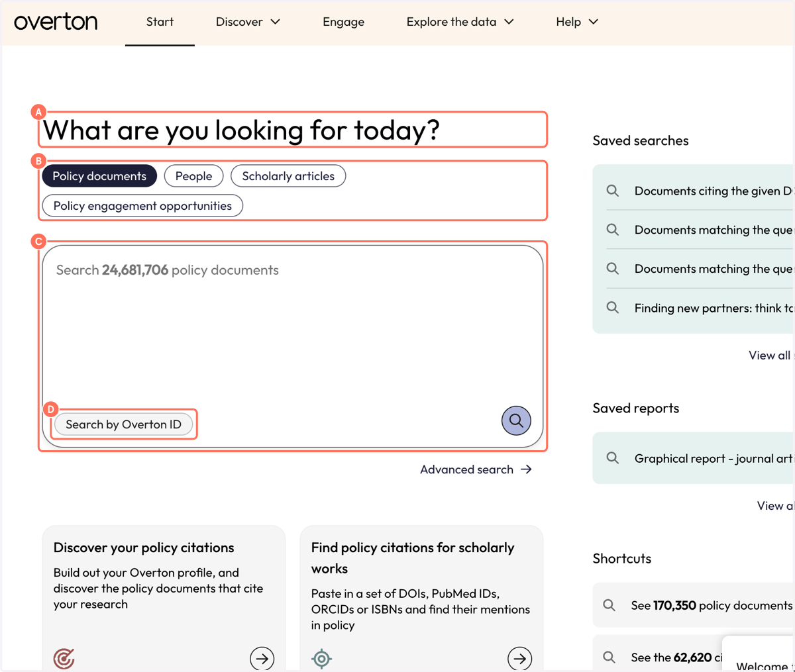Open the Advanced search link
Screen dimensions: 795x672
476,469
